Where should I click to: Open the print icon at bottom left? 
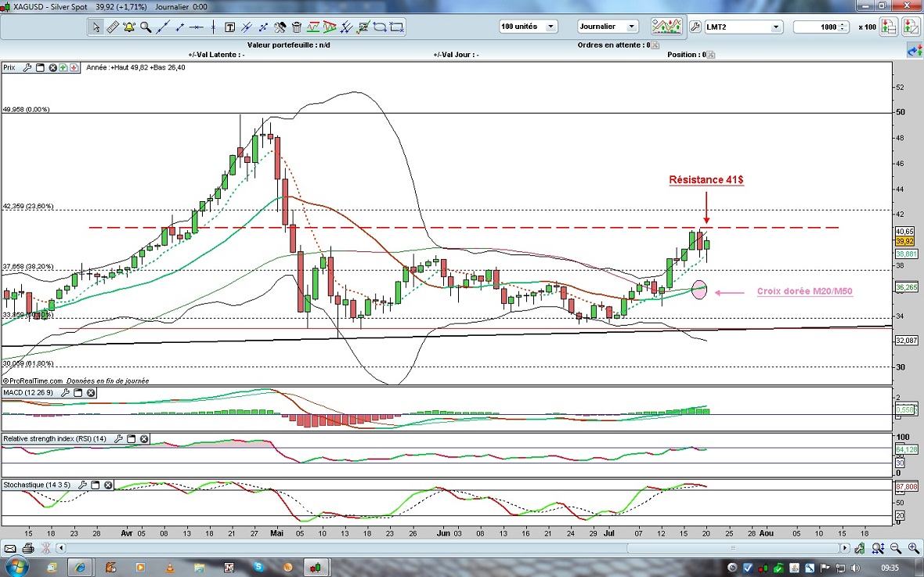click(28, 548)
